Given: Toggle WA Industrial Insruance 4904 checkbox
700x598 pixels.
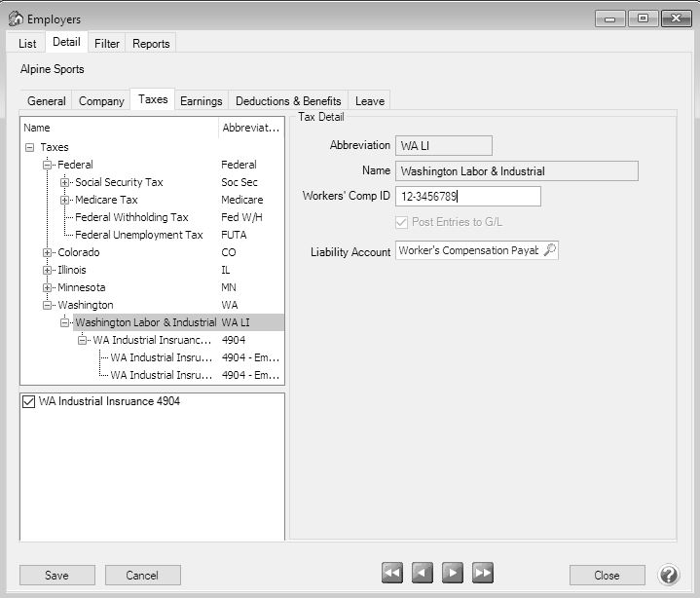Looking at the screenshot, I should coord(27,402).
